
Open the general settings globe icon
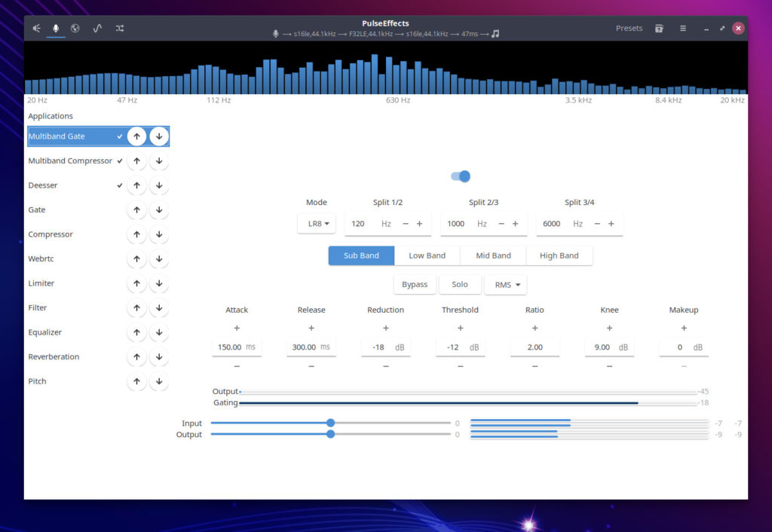[75, 29]
